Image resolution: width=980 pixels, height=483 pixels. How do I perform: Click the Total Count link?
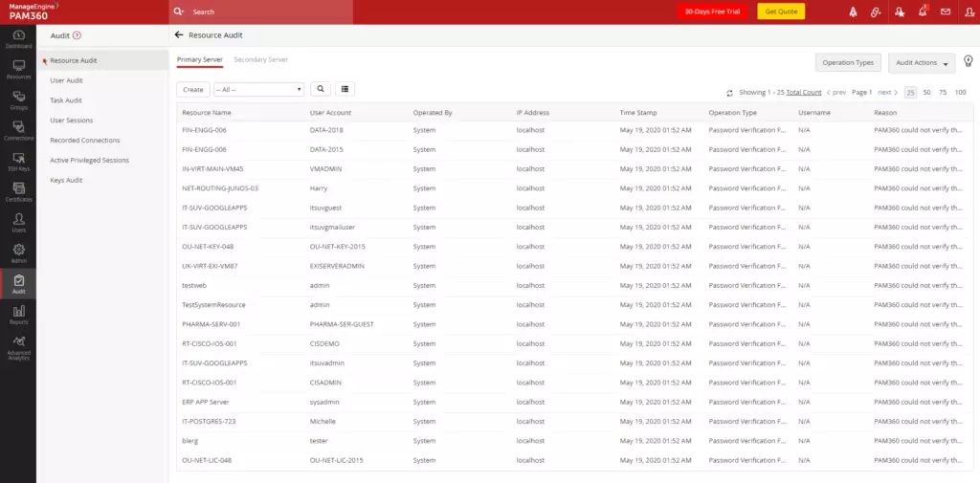[x=804, y=93]
